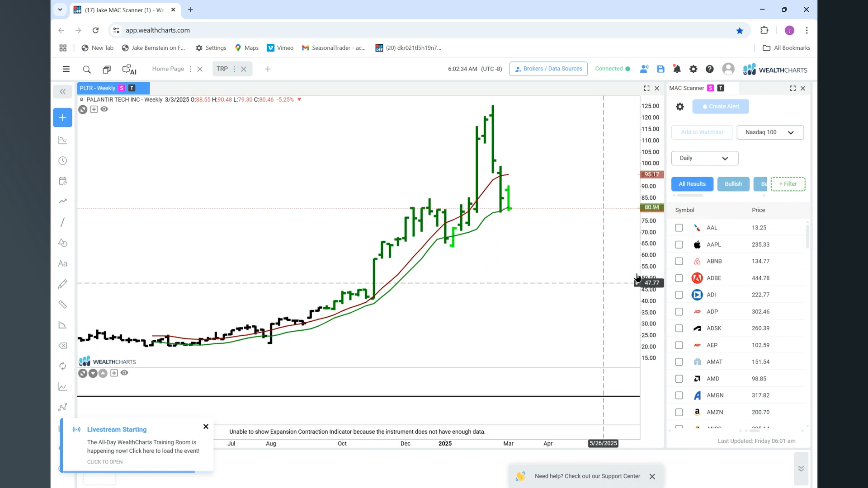Open the TRP tab options dots
Viewport: 868px width, 488px height.
pyautogui.click(x=234, y=69)
